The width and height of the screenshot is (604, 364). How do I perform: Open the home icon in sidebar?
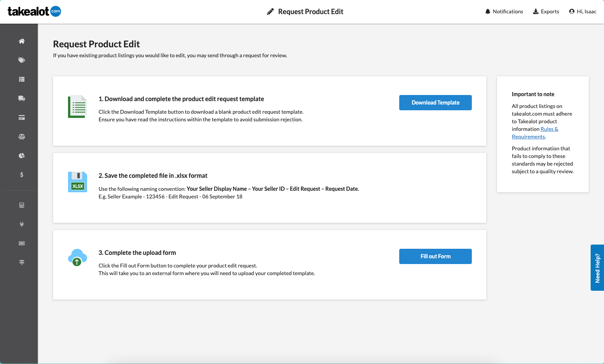click(22, 41)
